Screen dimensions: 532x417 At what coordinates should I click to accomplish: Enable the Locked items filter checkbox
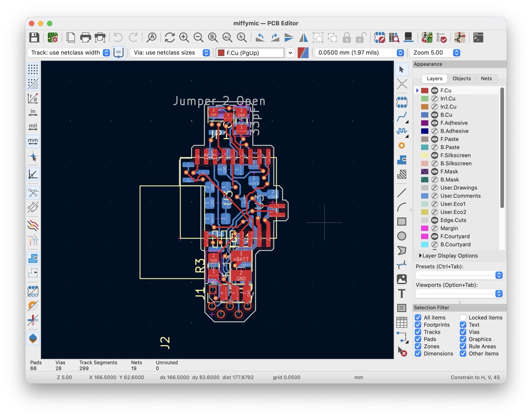pyautogui.click(x=463, y=318)
